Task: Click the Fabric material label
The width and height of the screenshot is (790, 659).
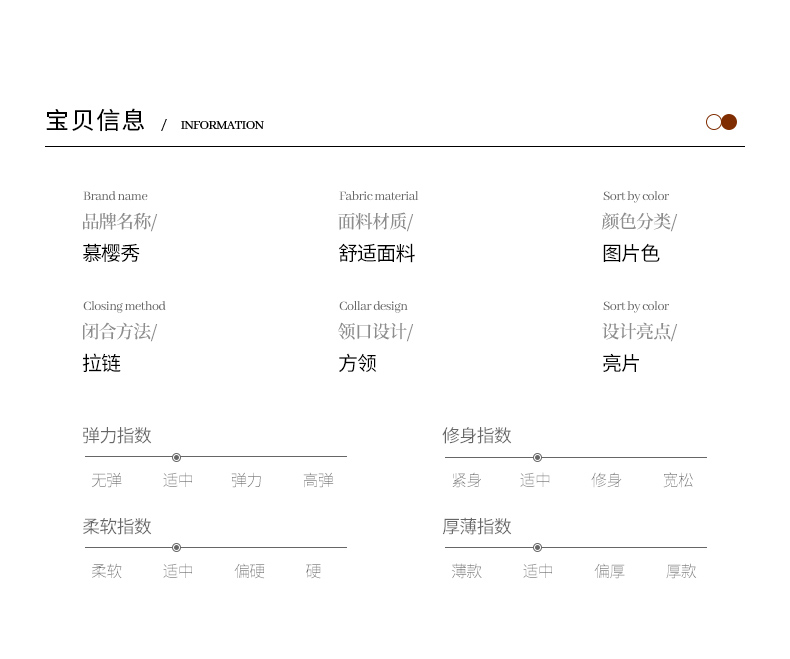Action: 378,195
